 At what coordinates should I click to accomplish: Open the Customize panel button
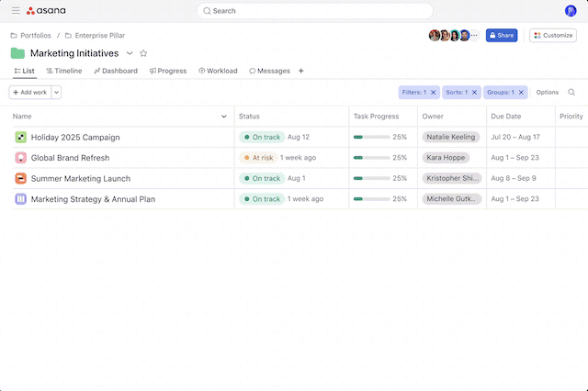553,35
